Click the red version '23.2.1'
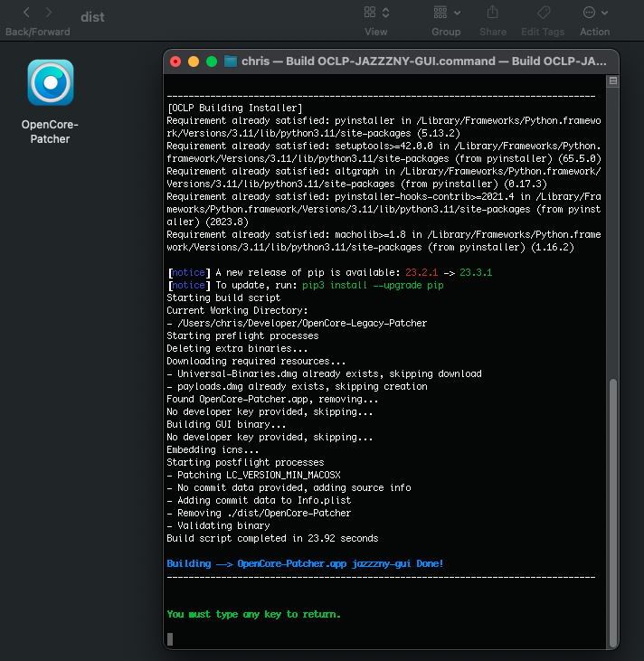The height and width of the screenshot is (661, 644). tap(421, 273)
